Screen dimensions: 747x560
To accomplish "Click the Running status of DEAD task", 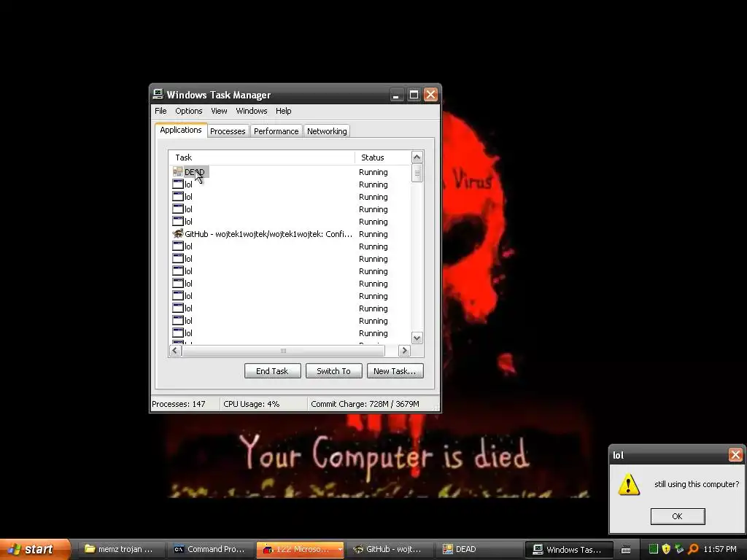I will [x=373, y=172].
